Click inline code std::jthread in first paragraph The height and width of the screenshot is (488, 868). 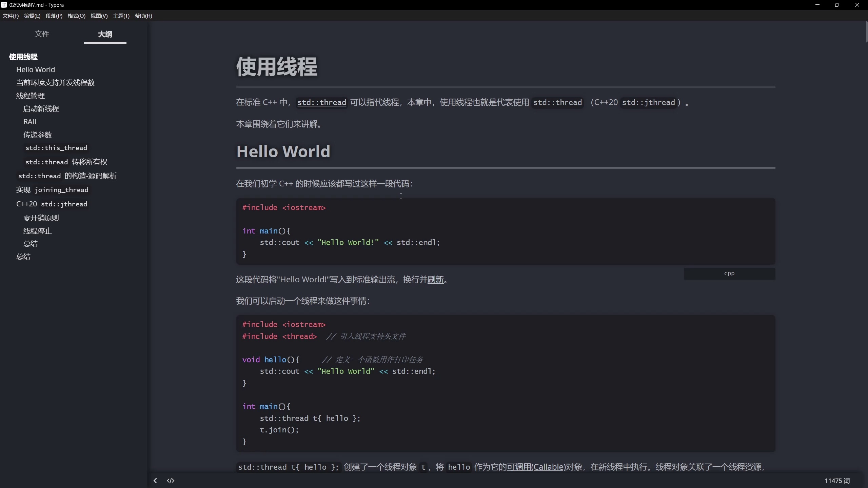tap(648, 102)
